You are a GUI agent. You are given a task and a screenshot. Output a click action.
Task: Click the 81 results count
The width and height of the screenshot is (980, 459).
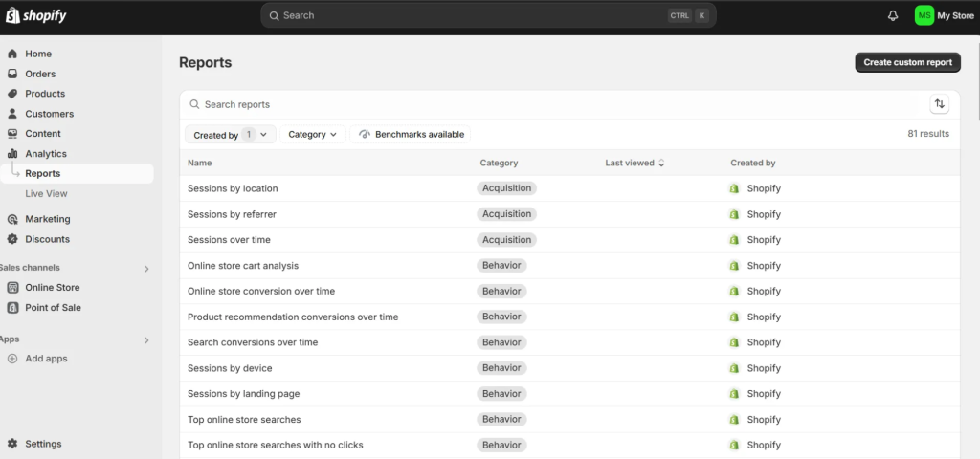[928, 134]
